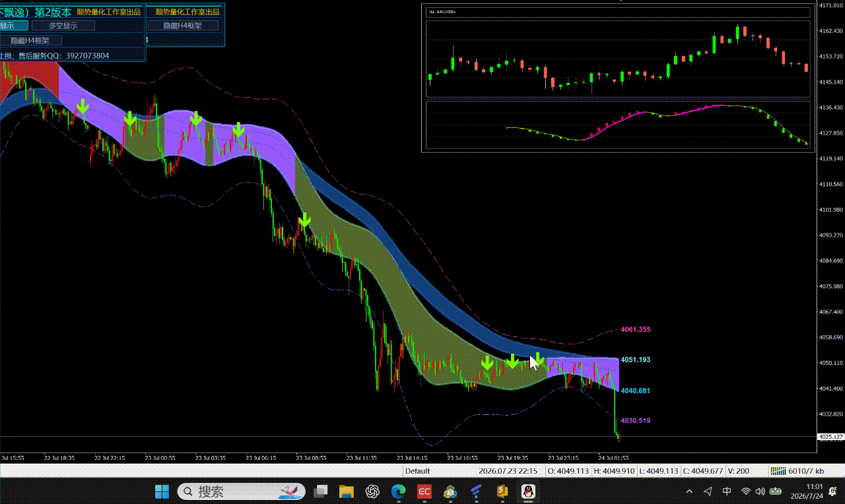Screen dimensions: 845x504
Task: Open the notification bell in the tray
Action: (833, 491)
